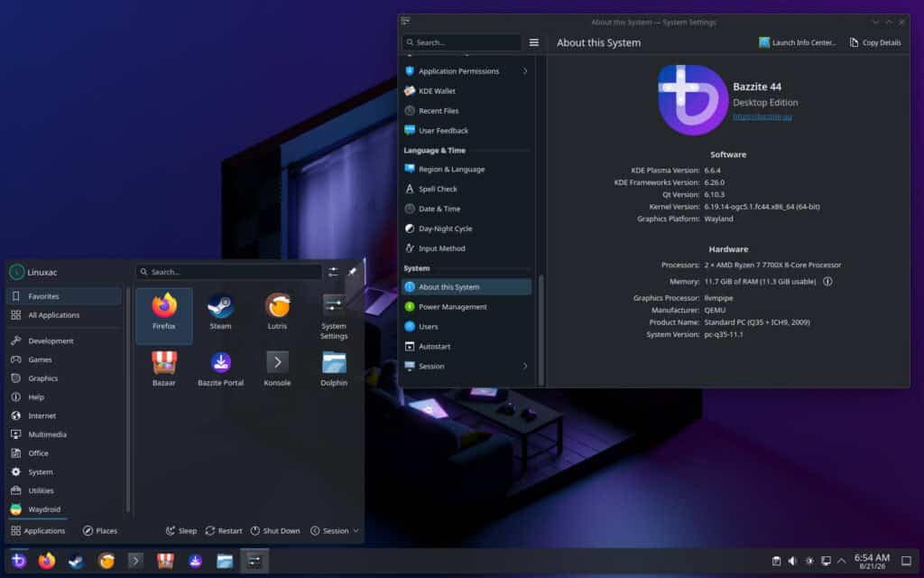Open Development category
This screenshot has width=924, height=578.
point(64,340)
